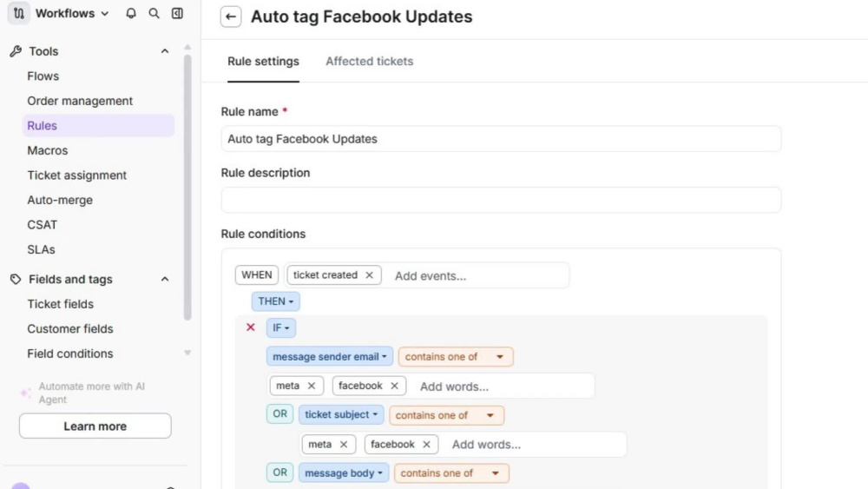Collapse the sidebar panel icon
This screenshot has height=489, width=868.
[x=177, y=13]
